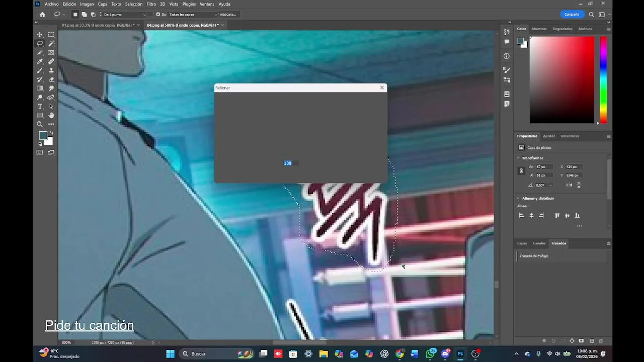The image size is (644, 362).
Task: Swap foreground and background colors
Action: coord(51,133)
